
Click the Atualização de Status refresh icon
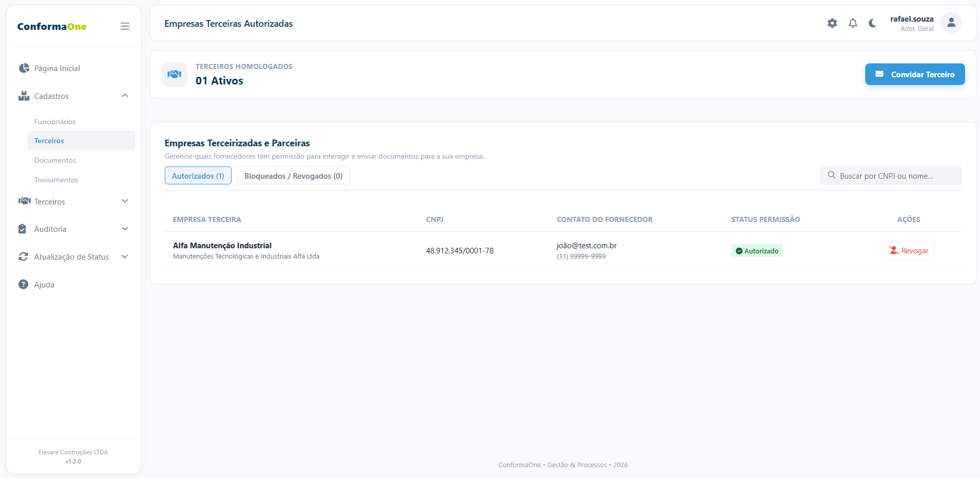(23, 257)
